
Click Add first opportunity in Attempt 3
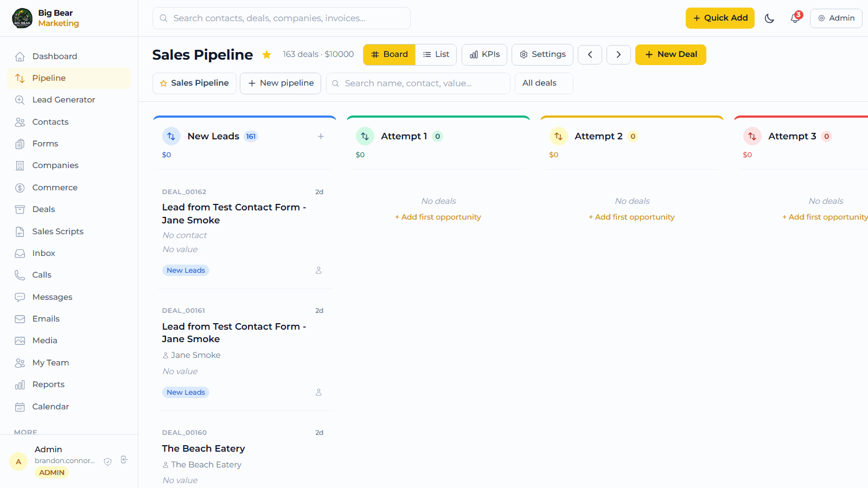[825, 217]
